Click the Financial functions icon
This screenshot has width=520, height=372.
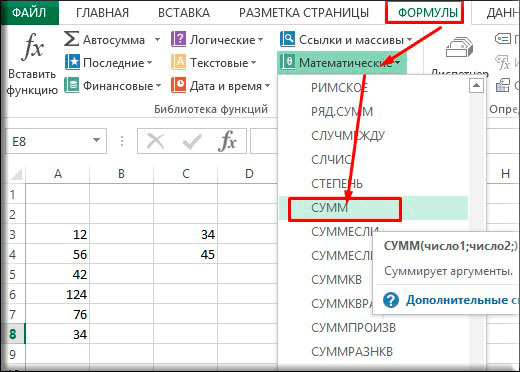[x=71, y=85]
